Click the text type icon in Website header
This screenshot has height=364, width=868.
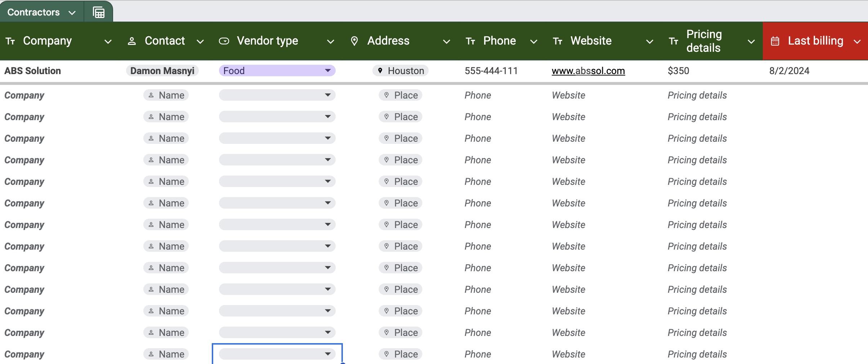click(x=558, y=41)
